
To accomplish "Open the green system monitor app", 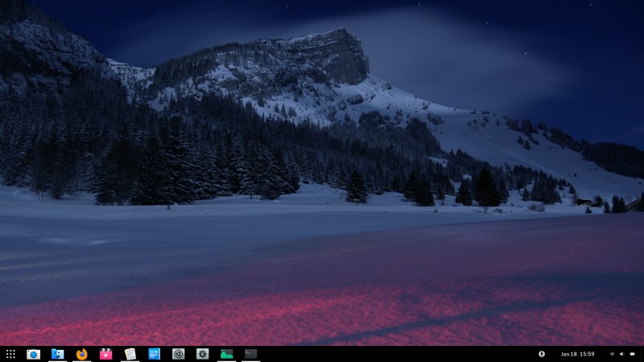I will point(226,354).
